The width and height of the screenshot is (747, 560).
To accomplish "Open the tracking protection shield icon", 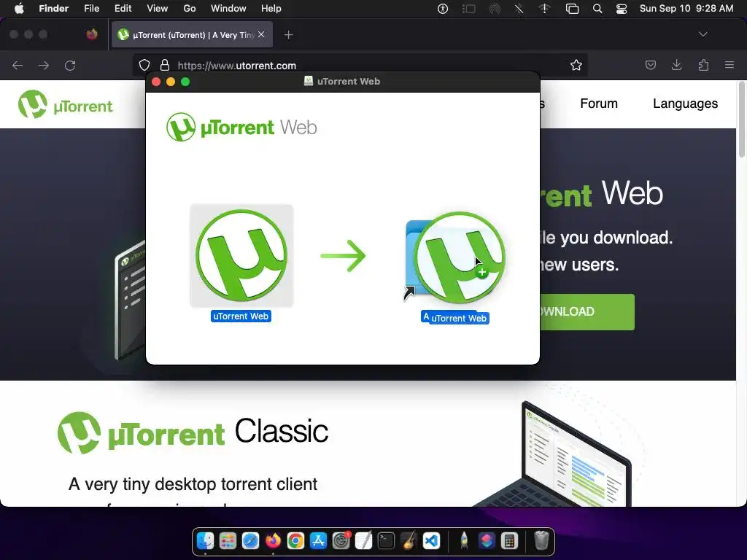I will click(x=144, y=65).
